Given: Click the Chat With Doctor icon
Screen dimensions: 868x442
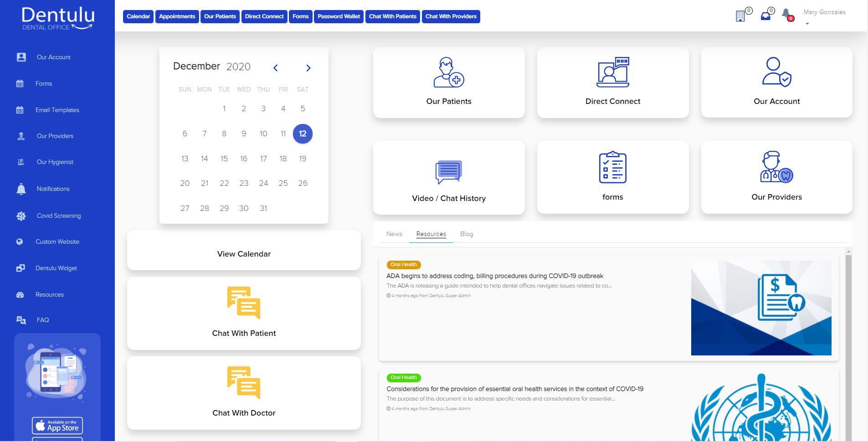Looking at the screenshot, I should pyautogui.click(x=244, y=383).
